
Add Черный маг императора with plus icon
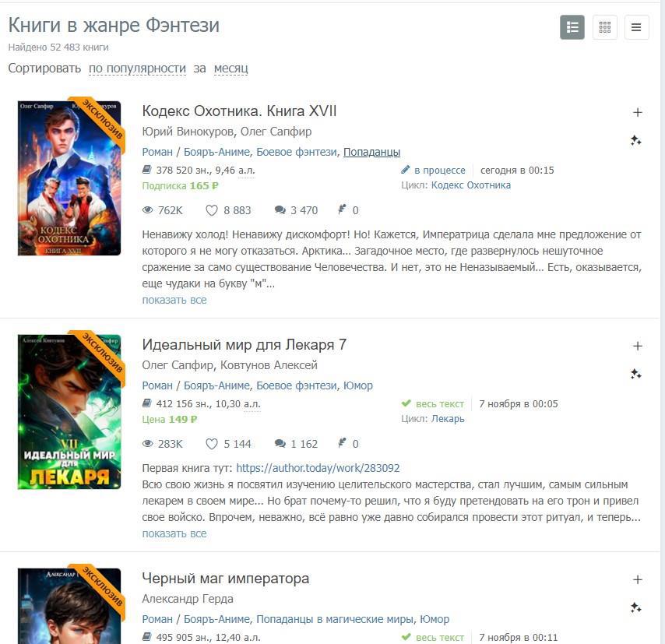click(637, 579)
